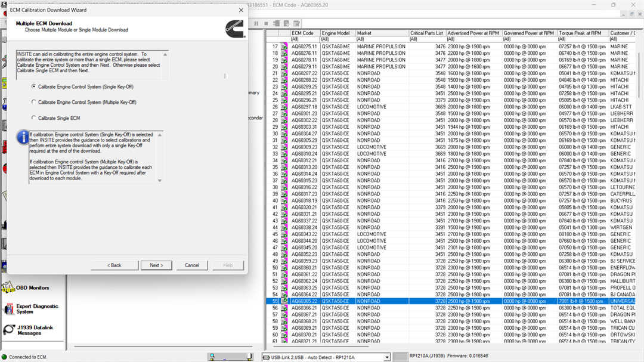Screen dimensions: 644x362
Task: Choose Calibrate Engine Control System (Multiple Key-Off)
Action: tap(34, 102)
